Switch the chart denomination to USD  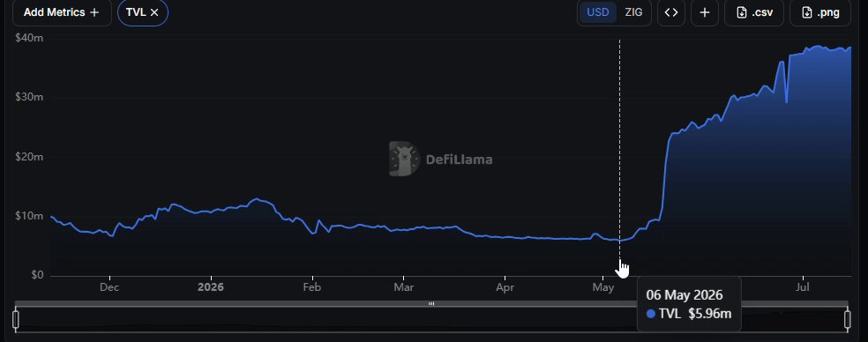pyautogui.click(x=598, y=12)
